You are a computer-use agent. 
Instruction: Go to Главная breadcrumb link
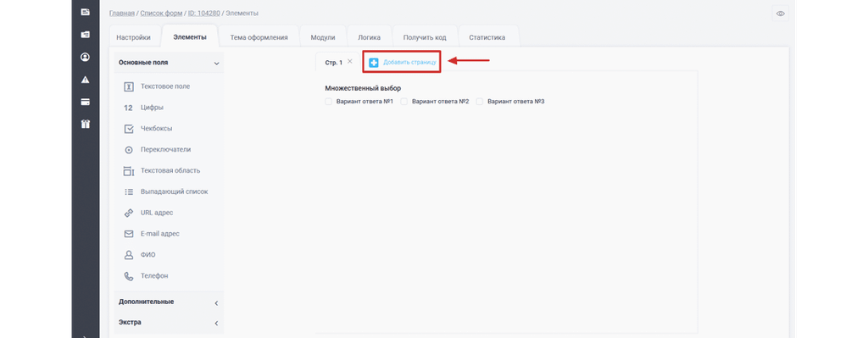pos(122,13)
